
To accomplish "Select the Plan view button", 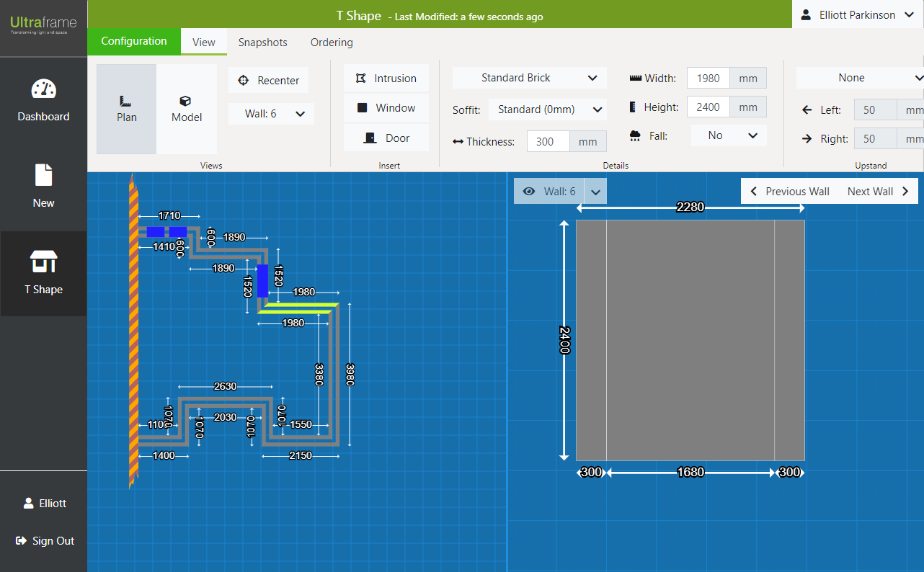I will pos(127,109).
